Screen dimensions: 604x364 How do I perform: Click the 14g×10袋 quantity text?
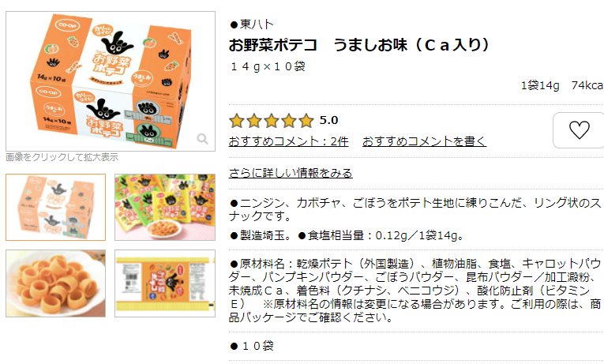tap(268, 66)
